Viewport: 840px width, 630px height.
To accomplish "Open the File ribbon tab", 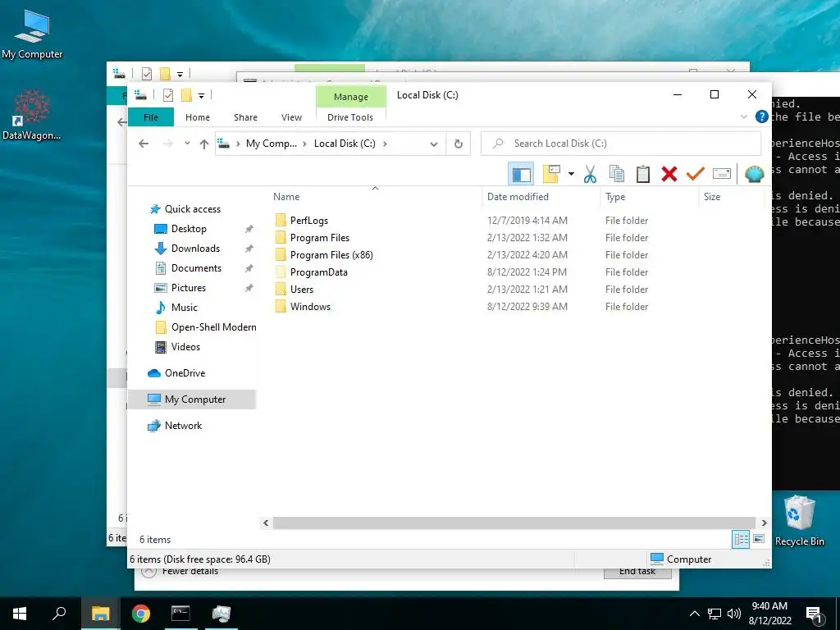I will tap(151, 117).
